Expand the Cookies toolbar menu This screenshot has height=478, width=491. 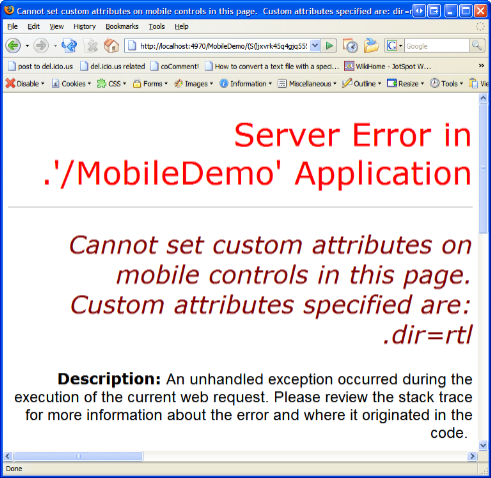[x=71, y=83]
